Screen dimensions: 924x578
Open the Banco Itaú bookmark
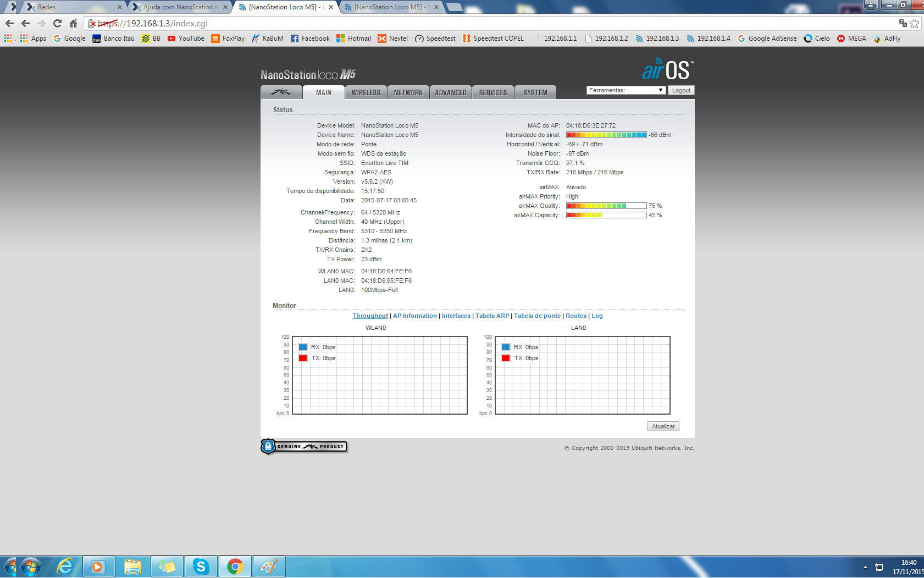113,38
